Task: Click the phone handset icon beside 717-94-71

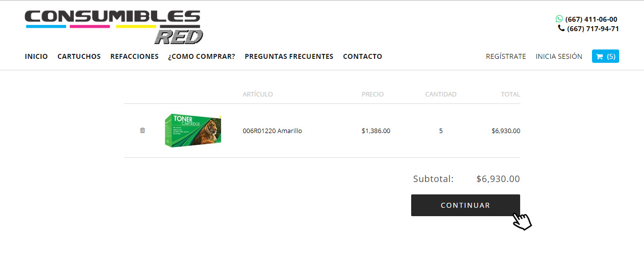Action: (x=561, y=28)
